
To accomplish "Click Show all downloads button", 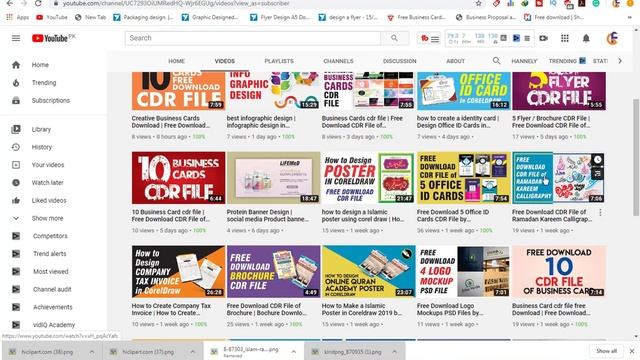I will point(607,351).
